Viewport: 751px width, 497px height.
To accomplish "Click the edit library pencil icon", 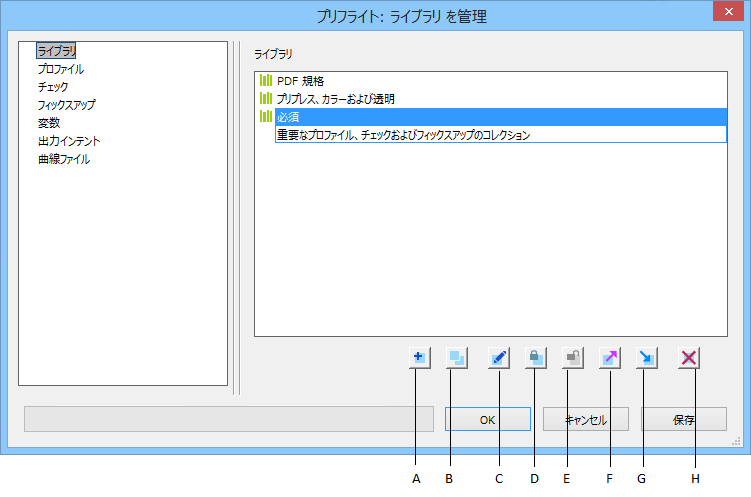I will (x=499, y=358).
